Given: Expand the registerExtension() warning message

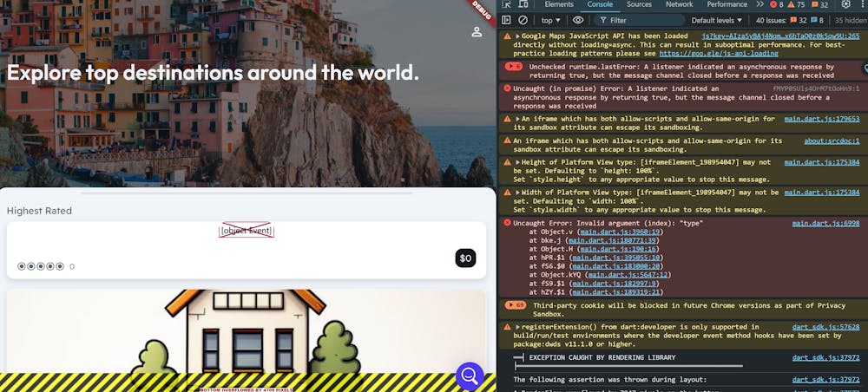Looking at the screenshot, I should pos(517,327).
